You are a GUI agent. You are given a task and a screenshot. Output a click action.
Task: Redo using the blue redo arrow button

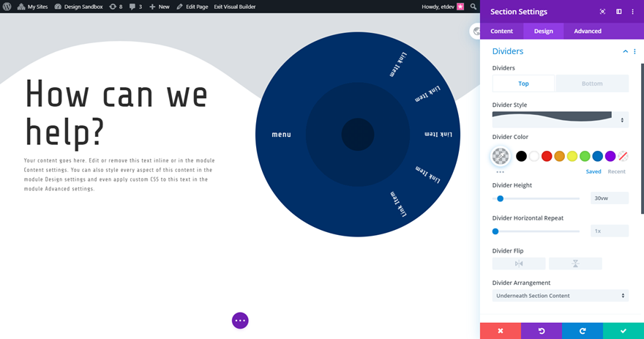[x=583, y=331]
